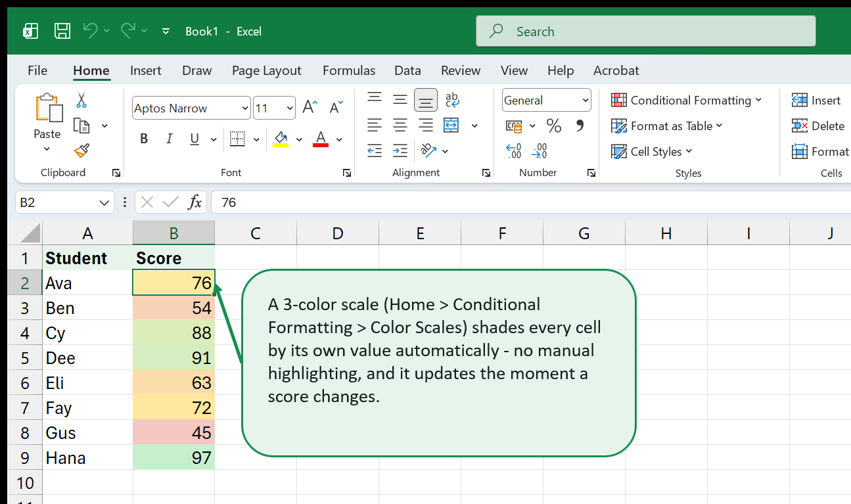The width and height of the screenshot is (851, 504).
Task: Align text left
Action: pyautogui.click(x=375, y=125)
